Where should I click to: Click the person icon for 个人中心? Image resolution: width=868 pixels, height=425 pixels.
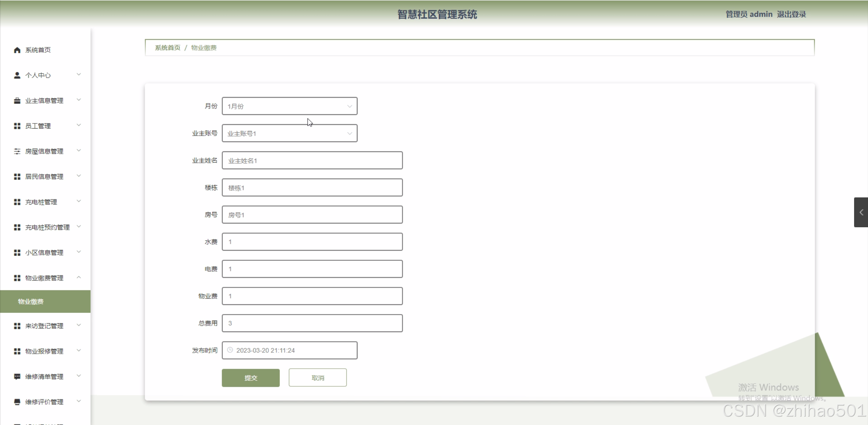click(x=17, y=75)
